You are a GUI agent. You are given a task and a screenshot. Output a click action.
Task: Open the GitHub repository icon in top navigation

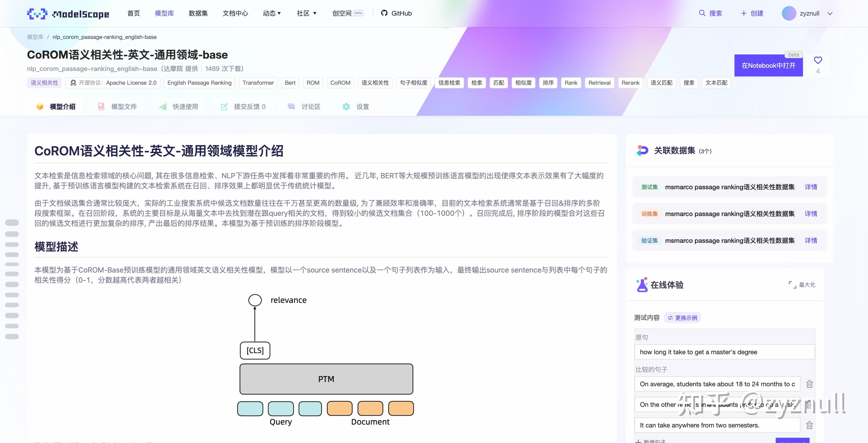(385, 13)
